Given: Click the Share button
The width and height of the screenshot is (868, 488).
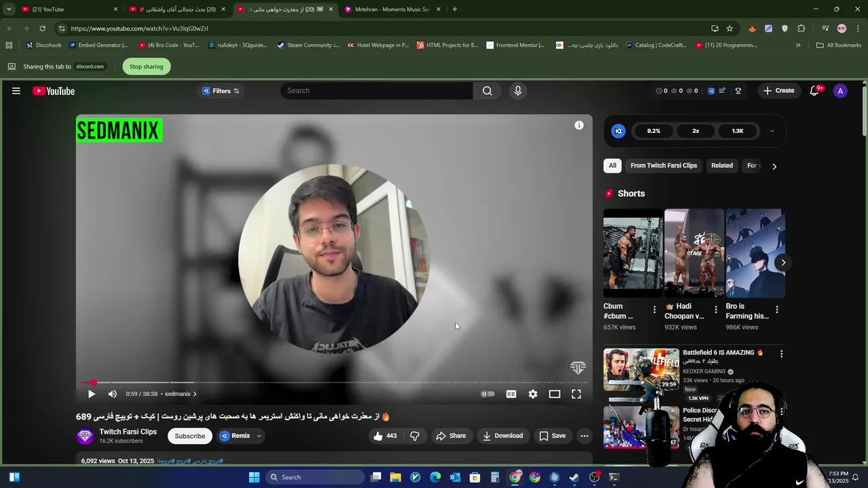Looking at the screenshot, I should (x=451, y=436).
